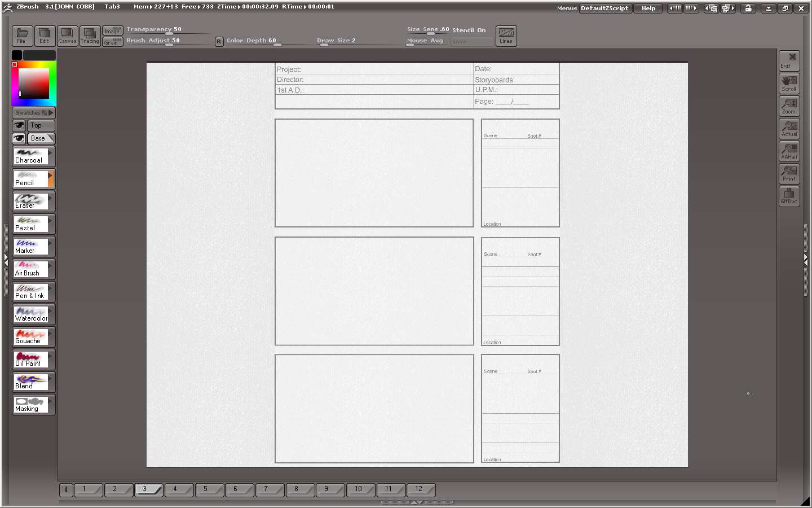Click the Color Depth slider
This screenshot has width=812, height=508.
(x=268, y=41)
